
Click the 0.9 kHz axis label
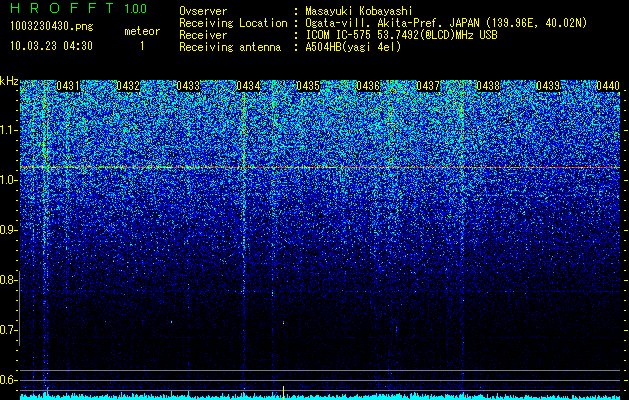pyautogui.click(x=9, y=230)
